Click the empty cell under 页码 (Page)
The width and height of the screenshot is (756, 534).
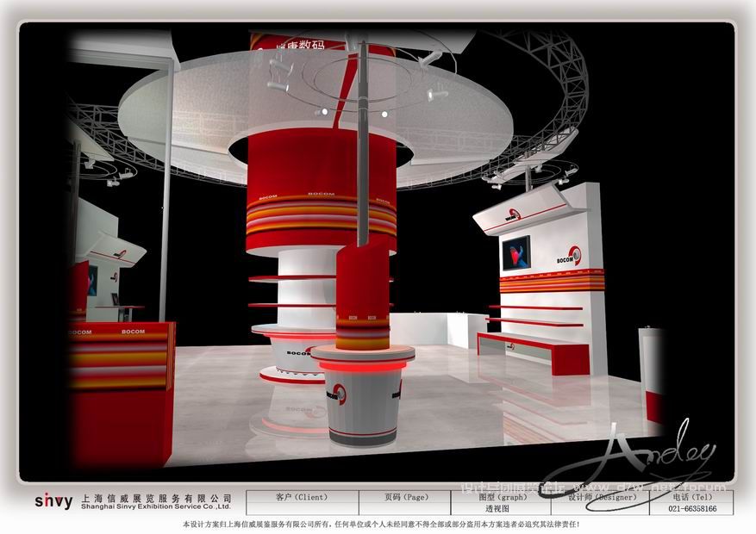[x=405, y=509]
